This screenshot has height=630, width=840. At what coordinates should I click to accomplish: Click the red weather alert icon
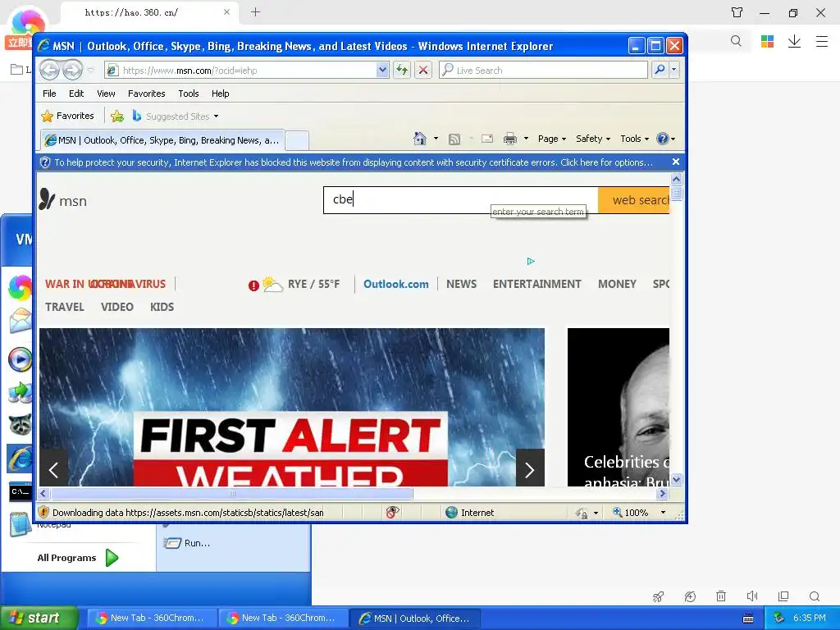click(254, 285)
